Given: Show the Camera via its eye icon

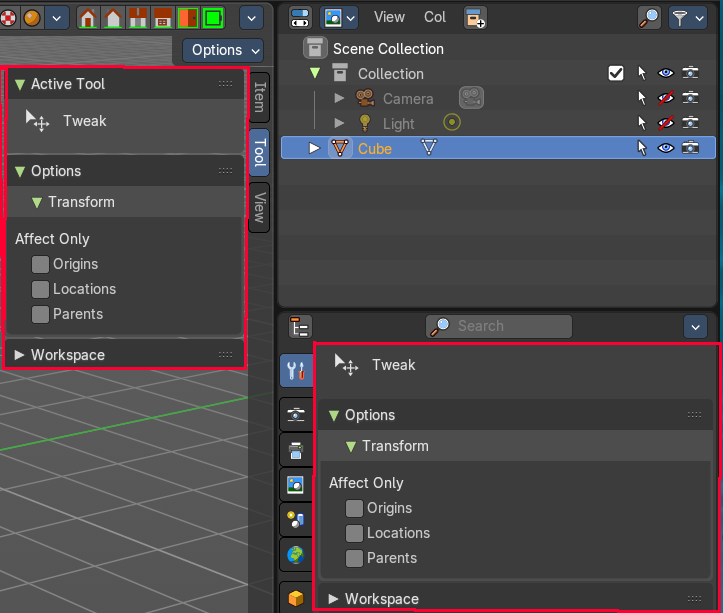Looking at the screenshot, I should tap(665, 98).
